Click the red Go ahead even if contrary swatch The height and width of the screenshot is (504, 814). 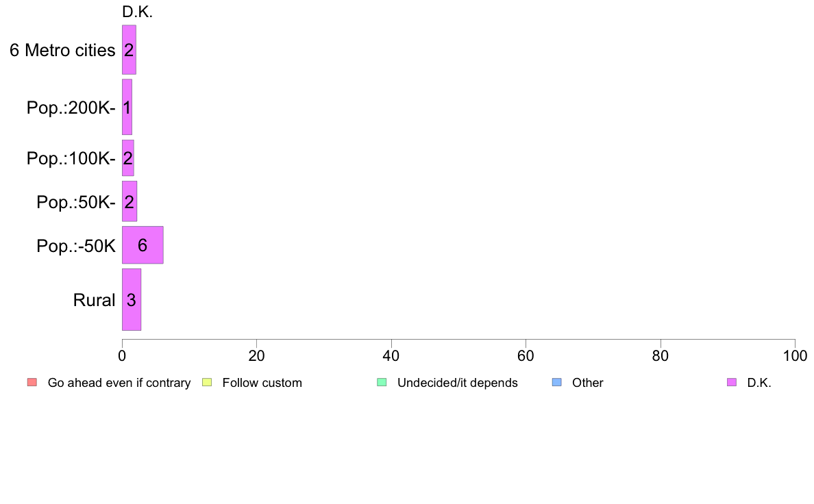coord(32,383)
